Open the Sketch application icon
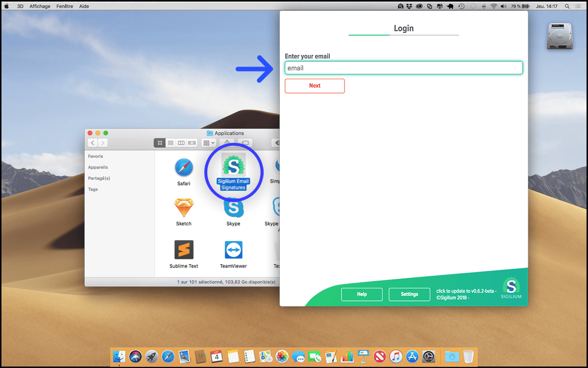The image size is (588, 368). 184,208
